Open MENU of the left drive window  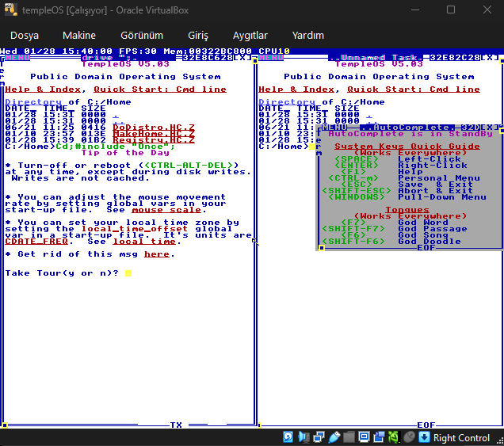(x=17, y=58)
